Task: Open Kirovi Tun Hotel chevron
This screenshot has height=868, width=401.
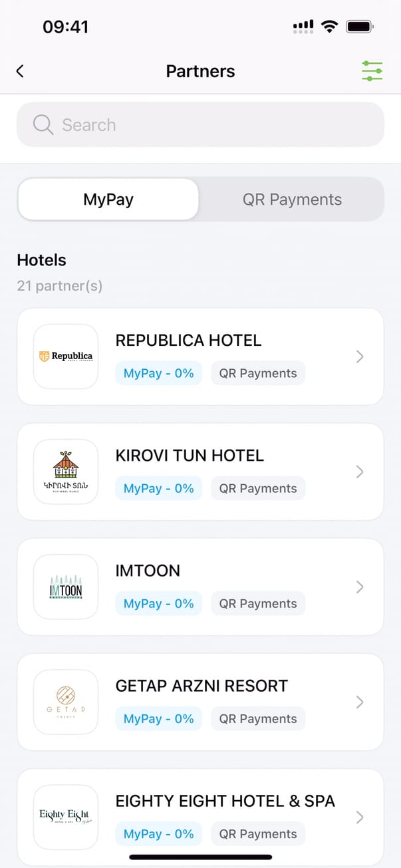Action: [x=360, y=472]
